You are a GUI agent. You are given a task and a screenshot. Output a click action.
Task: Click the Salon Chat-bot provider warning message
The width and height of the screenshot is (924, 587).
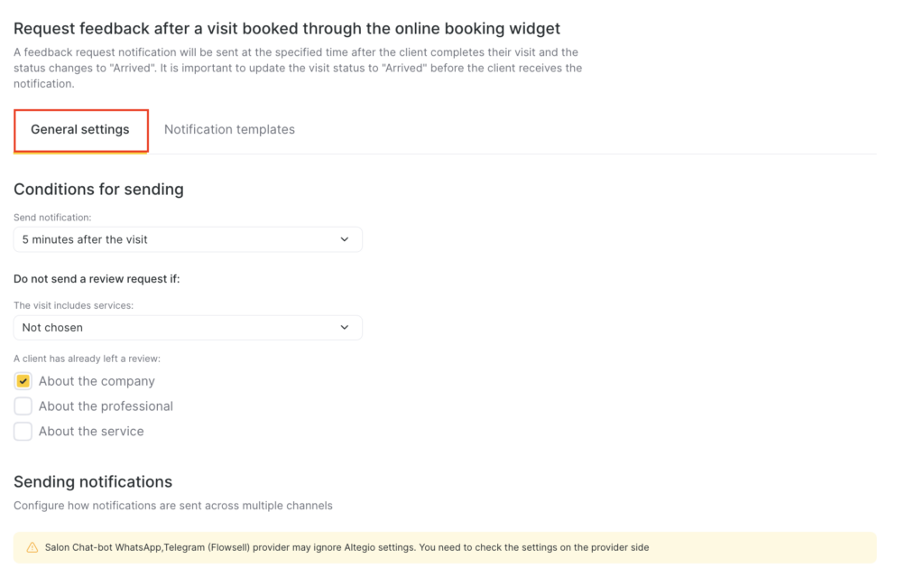pos(346,547)
